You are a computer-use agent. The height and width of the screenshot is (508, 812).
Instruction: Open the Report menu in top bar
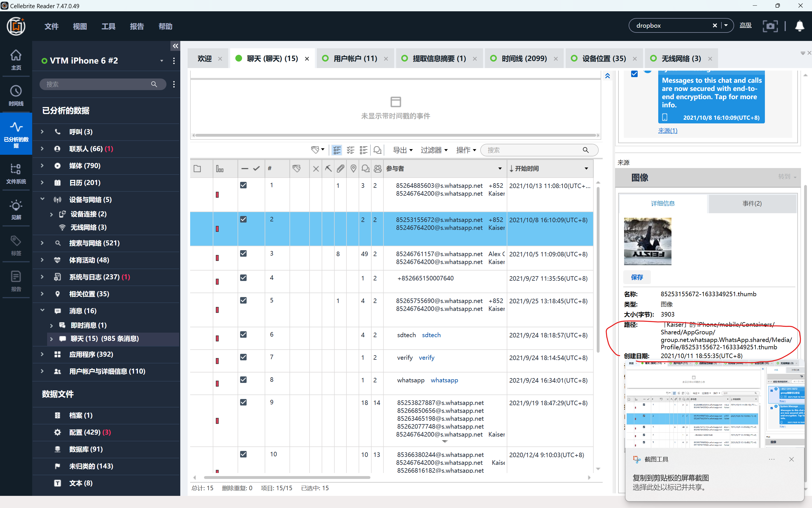137,26
